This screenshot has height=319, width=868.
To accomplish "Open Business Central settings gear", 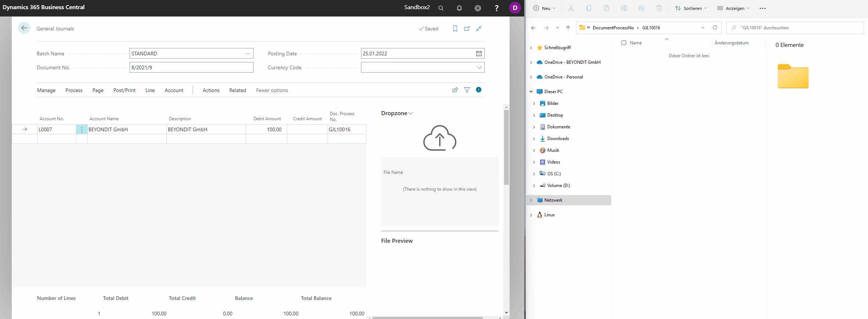I will [478, 8].
